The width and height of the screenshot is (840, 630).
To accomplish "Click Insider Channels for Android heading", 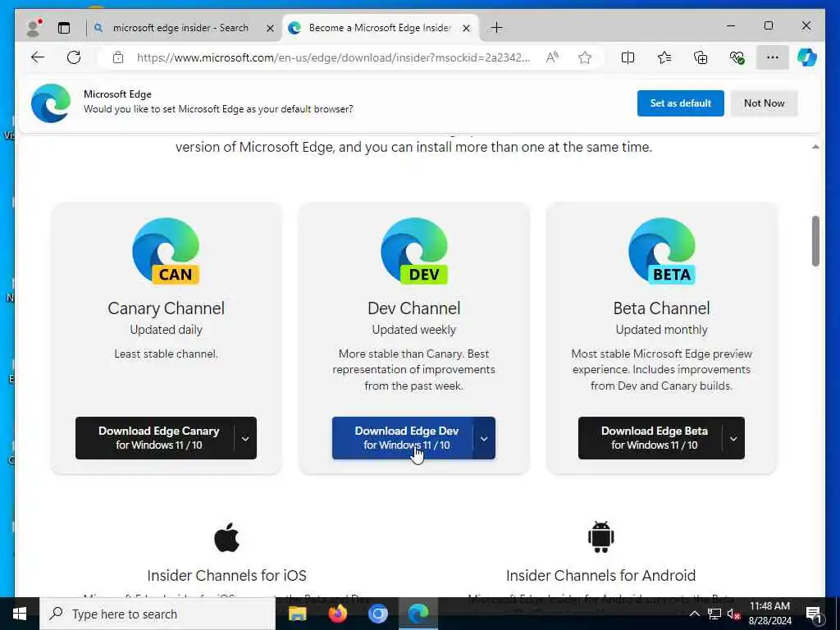I will pyautogui.click(x=601, y=575).
